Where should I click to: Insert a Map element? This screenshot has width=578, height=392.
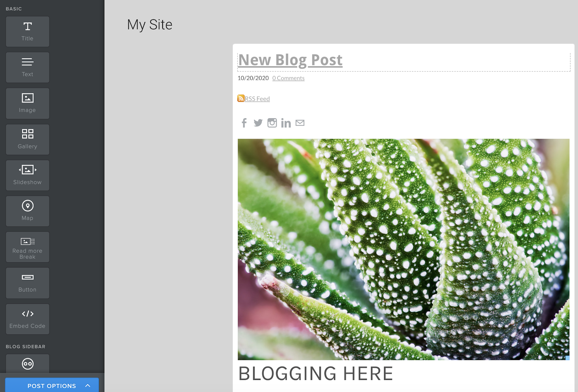click(x=27, y=211)
